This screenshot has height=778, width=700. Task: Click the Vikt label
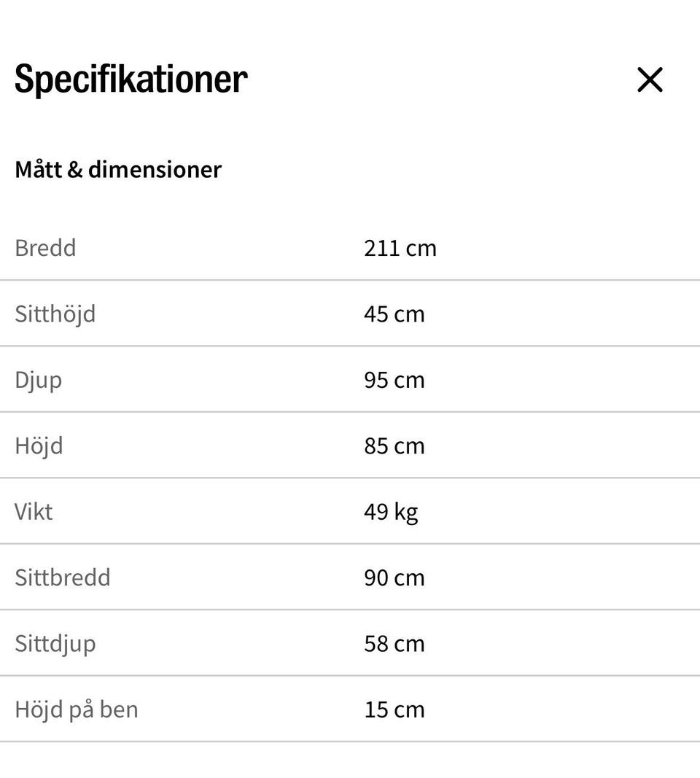[34, 511]
